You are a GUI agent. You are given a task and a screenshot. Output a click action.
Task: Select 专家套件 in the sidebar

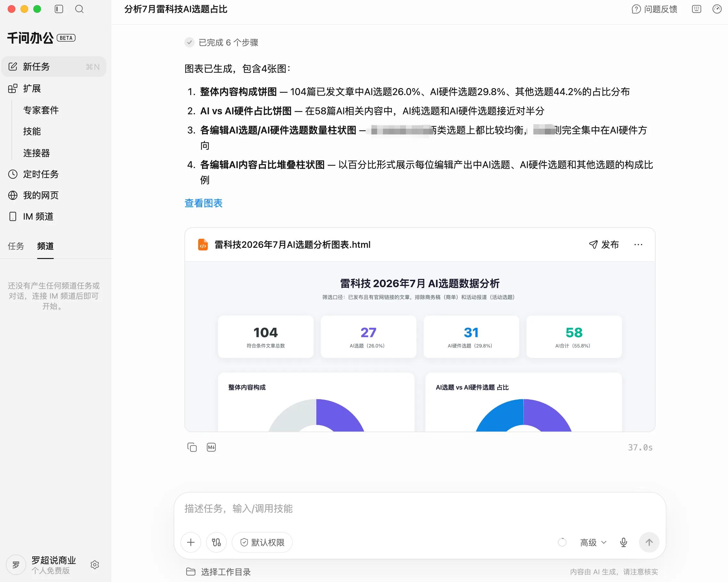[x=41, y=110]
